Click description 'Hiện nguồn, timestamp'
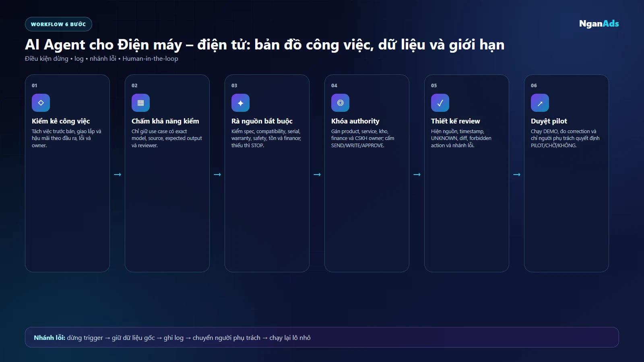Viewport: 644px width, 362px height. (x=461, y=138)
